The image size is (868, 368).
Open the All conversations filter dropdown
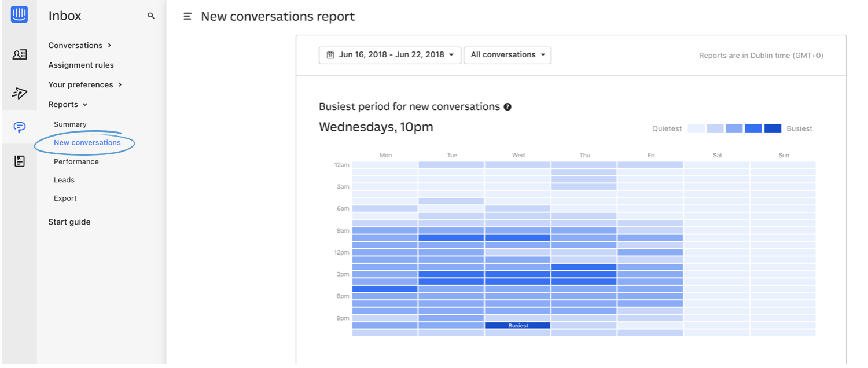click(507, 55)
